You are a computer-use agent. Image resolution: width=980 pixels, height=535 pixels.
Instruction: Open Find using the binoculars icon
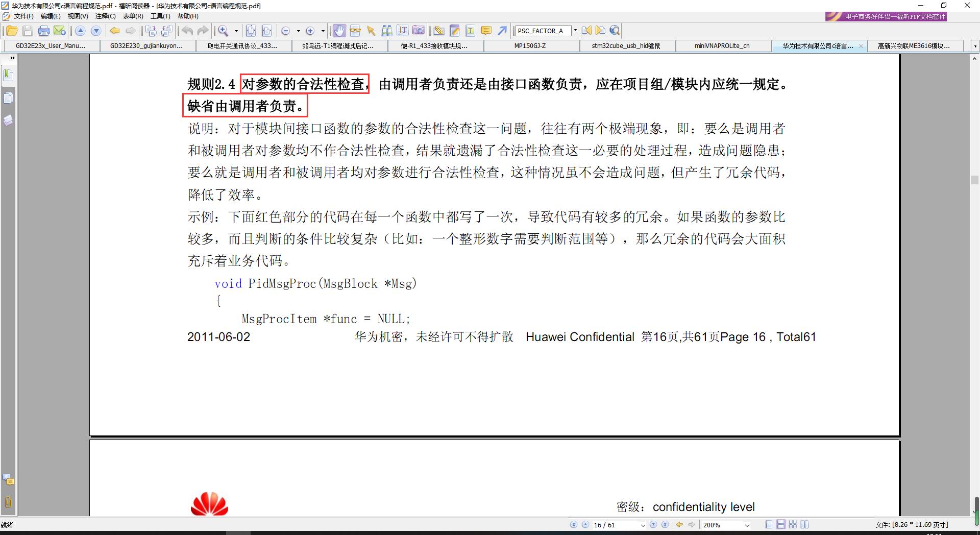(388, 31)
